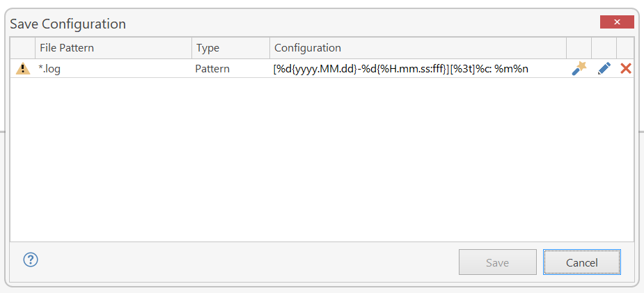Sort by the Type column header
This screenshot has width=644, height=293.
pyautogui.click(x=231, y=48)
